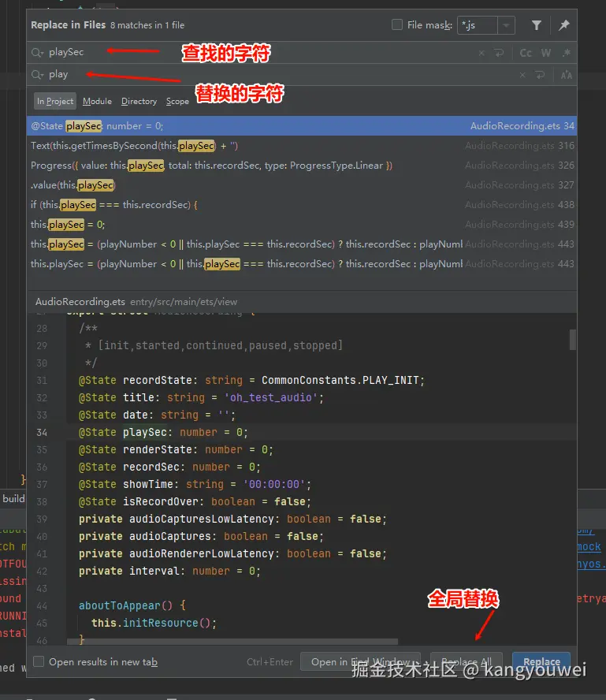Open replace history magnifier in replace field
Viewport: 606px width, 700px height.
pos(38,75)
